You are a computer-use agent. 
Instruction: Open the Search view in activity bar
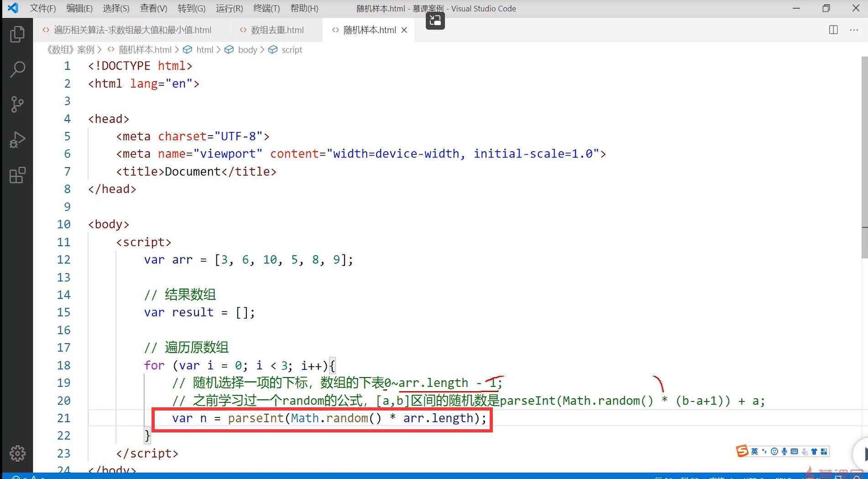coord(17,69)
